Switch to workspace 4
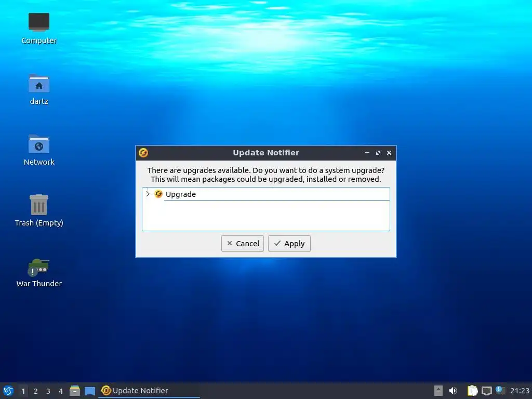This screenshot has width=532, height=399. 61,391
